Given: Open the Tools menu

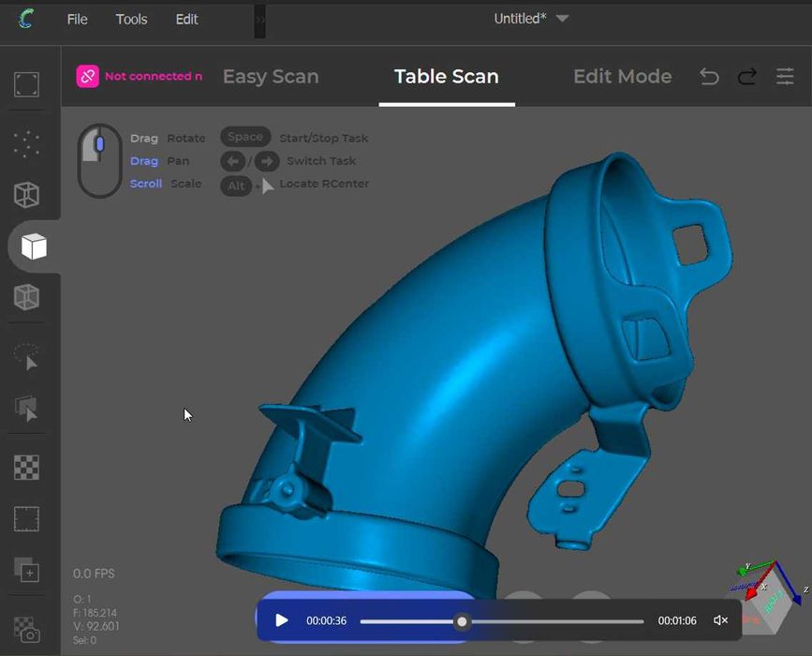Looking at the screenshot, I should (131, 19).
